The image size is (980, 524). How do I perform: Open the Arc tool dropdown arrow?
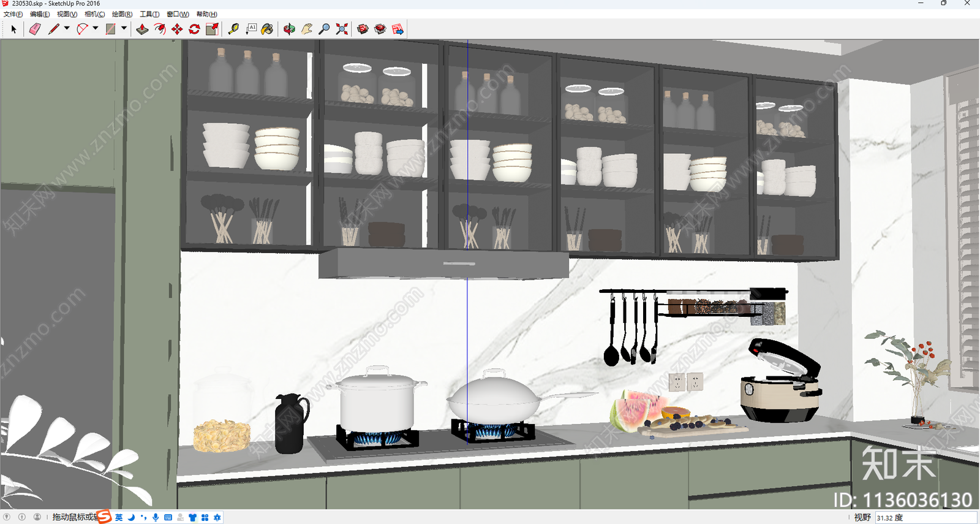(x=96, y=28)
